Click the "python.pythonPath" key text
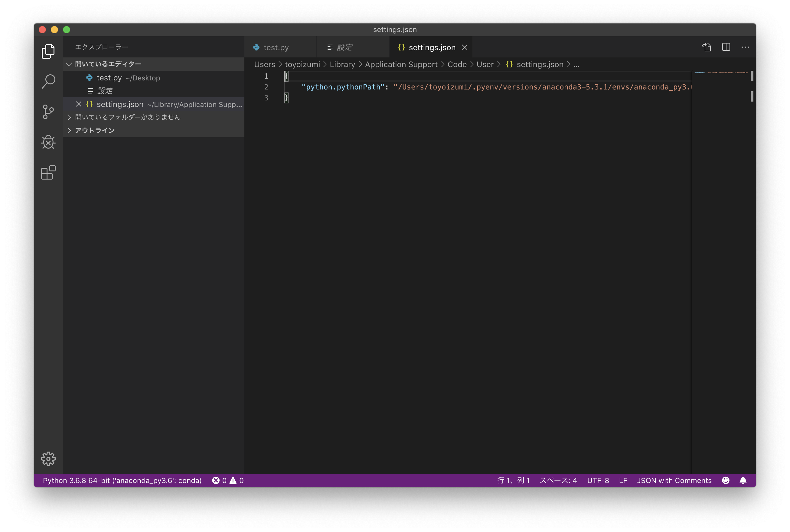The image size is (790, 532). [x=343, y=87]
